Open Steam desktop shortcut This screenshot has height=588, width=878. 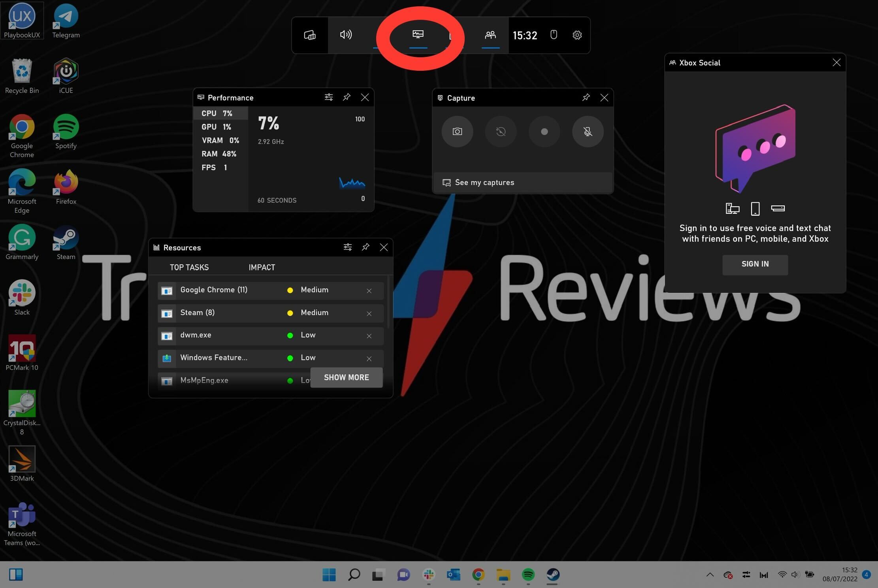[66, 243]
